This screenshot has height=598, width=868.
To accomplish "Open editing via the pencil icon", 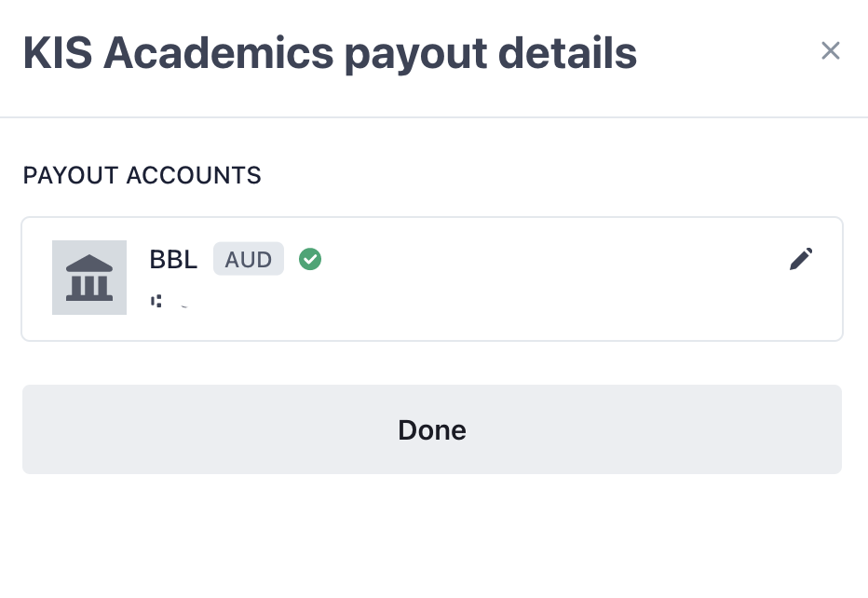I will (x=801, y=259).
